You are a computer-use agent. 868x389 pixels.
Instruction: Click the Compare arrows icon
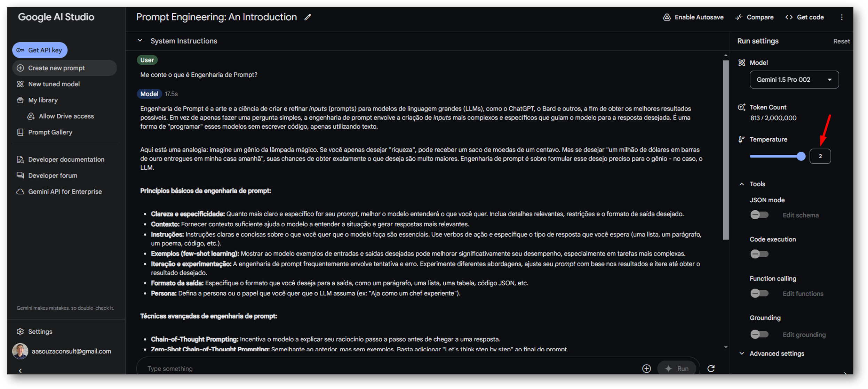pyautogui.click(x=739, y=17)
